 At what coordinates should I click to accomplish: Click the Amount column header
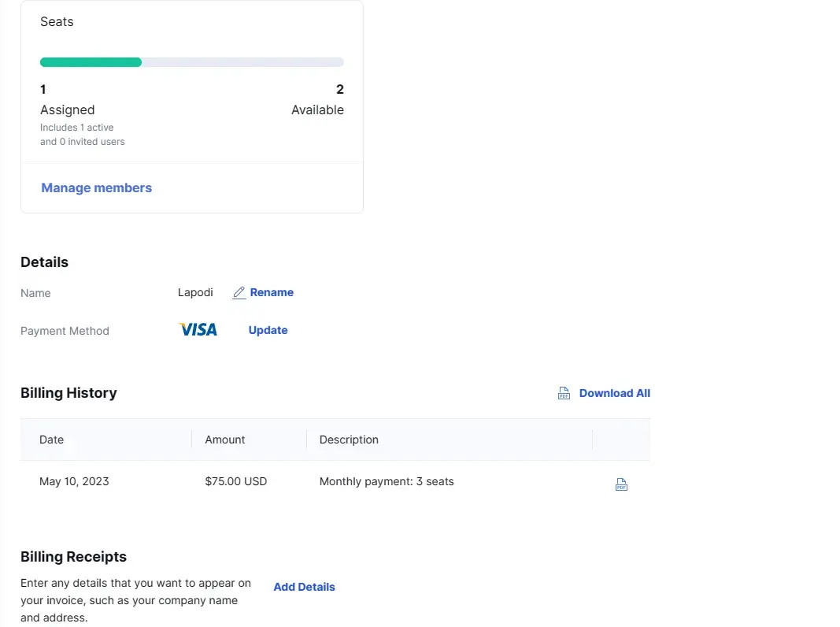[x=225, y=440]
